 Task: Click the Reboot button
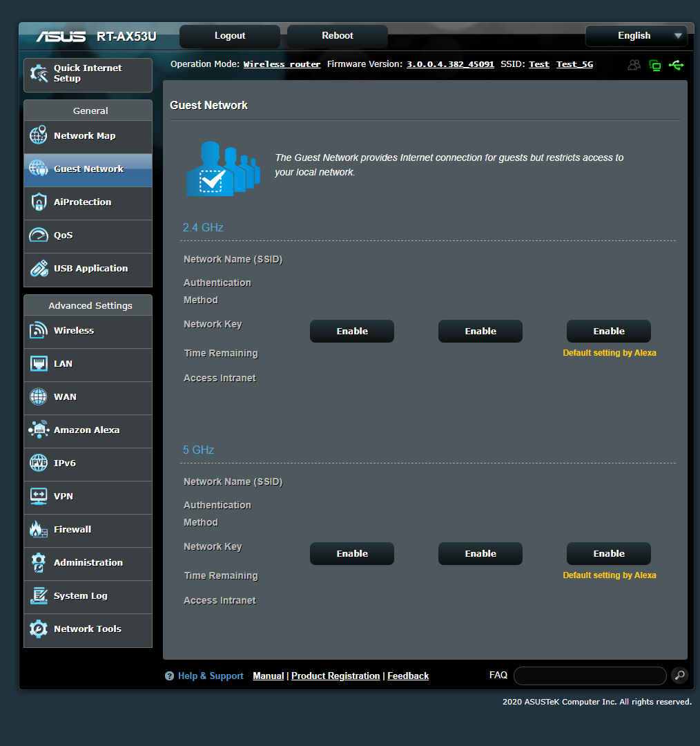click(x=338, y=36)
